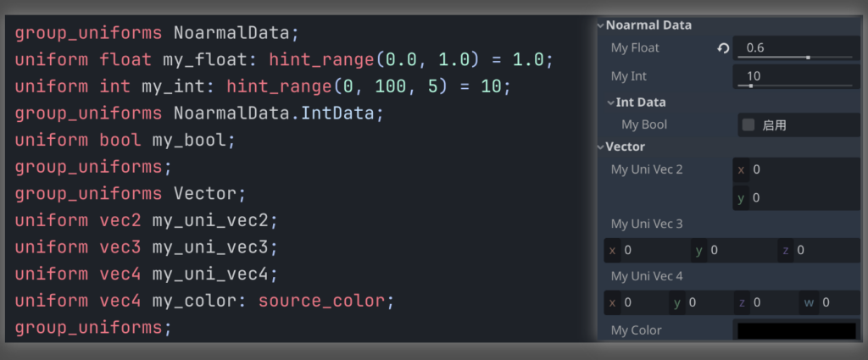Image resolution: width=868 pixels, height=360 pixels.
Task: Open the My Color swatch picker
Action: (x=795, y=330)
